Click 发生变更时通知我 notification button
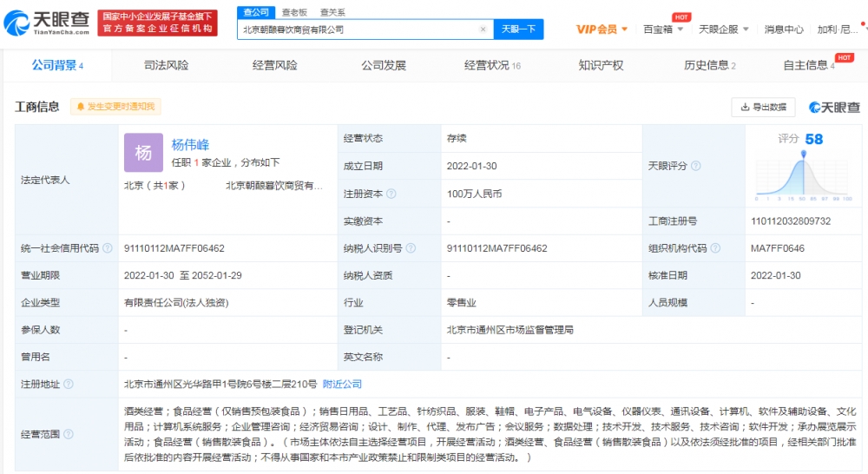The width and height of the screenshot is (868, 474). [115, 106]
